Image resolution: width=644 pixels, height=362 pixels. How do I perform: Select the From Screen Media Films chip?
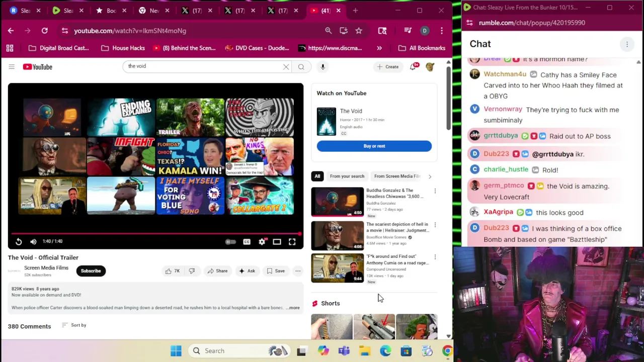tap(397, 176)
